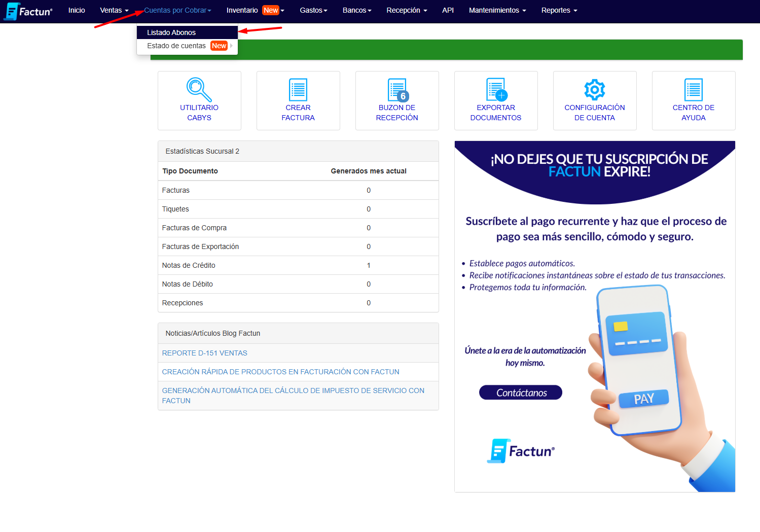This screenshot has width=760, height=532.
Task: Open the Generación automática del cálculo article
Action: [x=293, y=396]
